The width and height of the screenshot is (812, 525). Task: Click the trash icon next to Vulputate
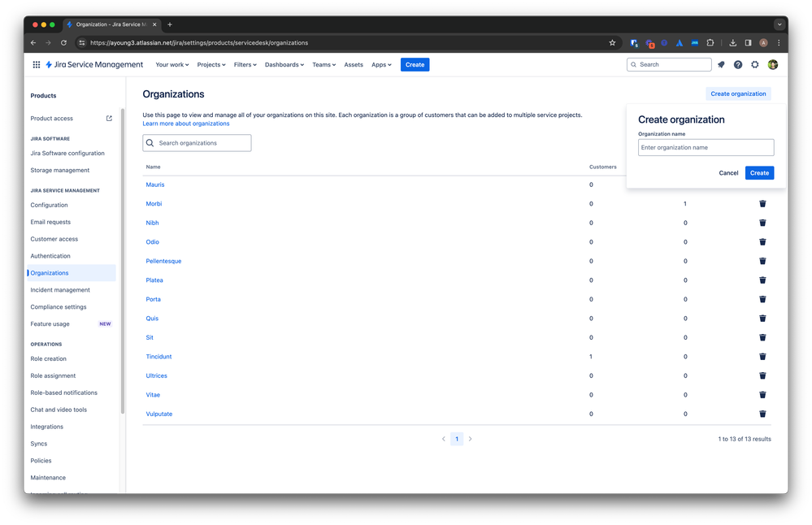click(762, 414)
